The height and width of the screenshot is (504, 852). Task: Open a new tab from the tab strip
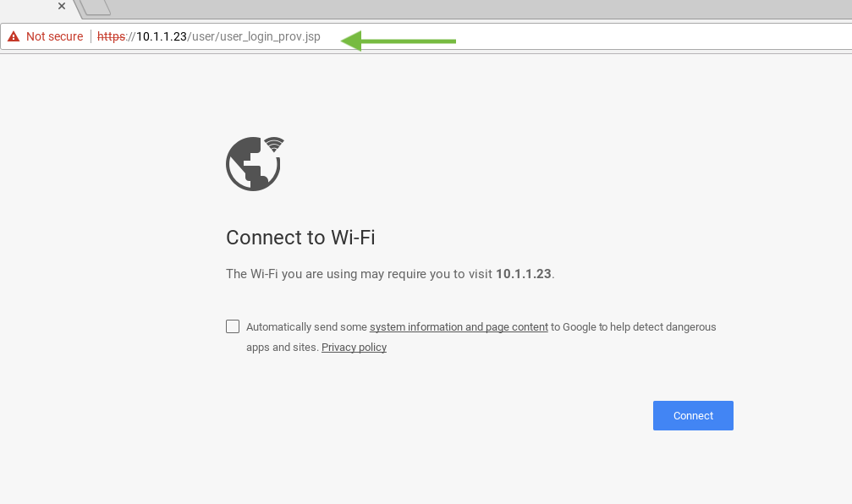[96, 7]
